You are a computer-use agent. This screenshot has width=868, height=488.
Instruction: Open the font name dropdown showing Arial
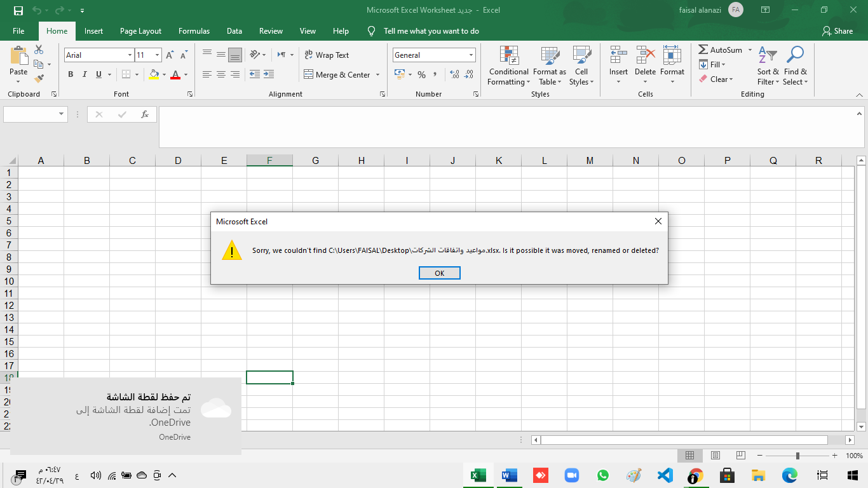tap(130, 55)
